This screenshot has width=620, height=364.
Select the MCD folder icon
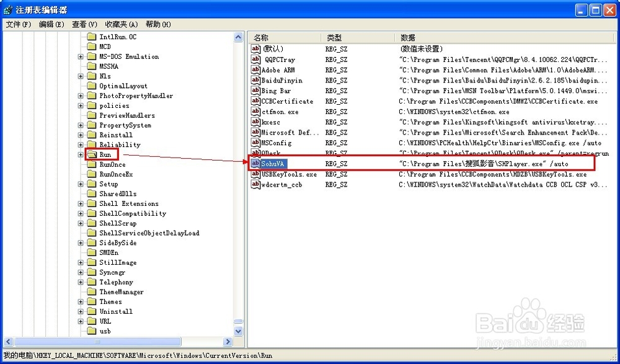tap(92, 47)
